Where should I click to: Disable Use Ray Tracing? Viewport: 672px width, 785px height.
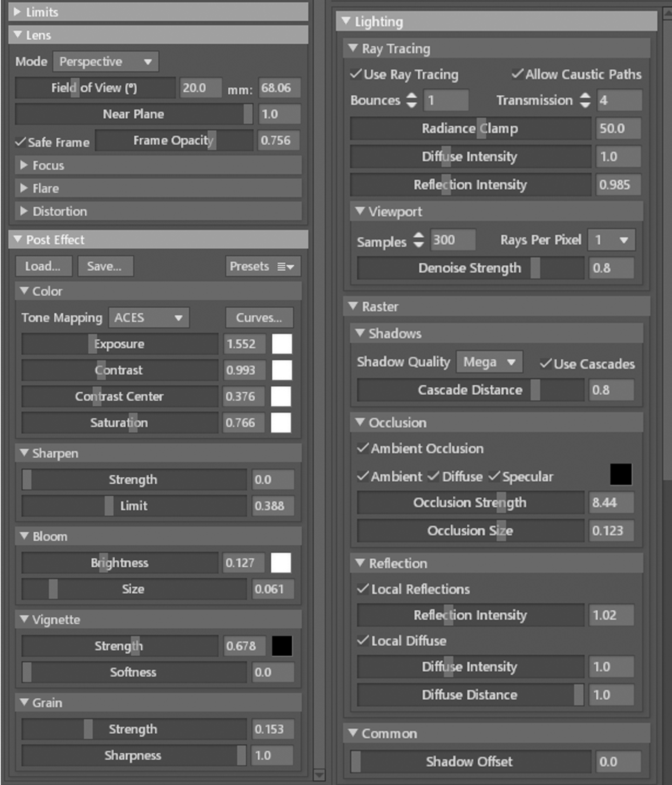[x=355, y=74]
